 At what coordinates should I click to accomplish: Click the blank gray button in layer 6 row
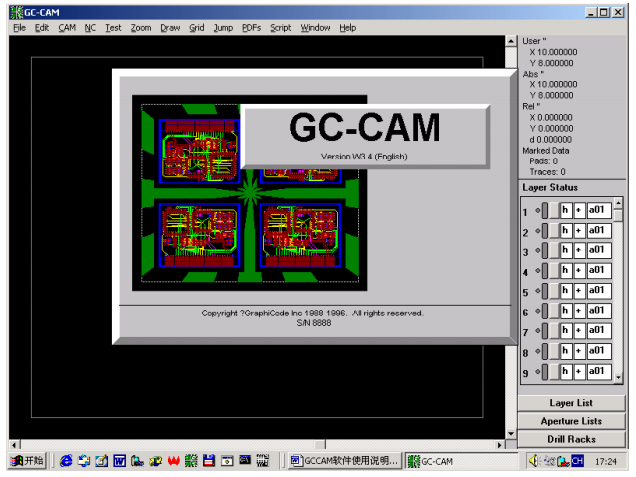(554, 311)
